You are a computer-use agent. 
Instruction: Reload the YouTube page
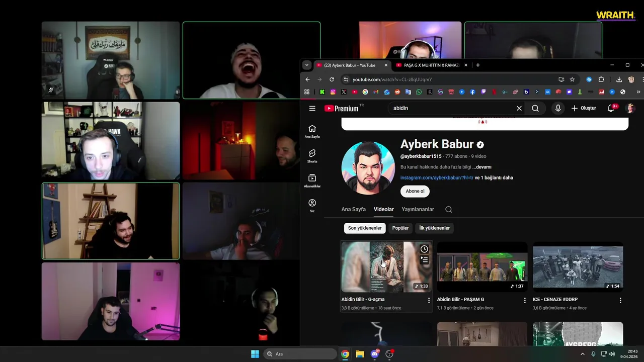click(x=332, y=79)
